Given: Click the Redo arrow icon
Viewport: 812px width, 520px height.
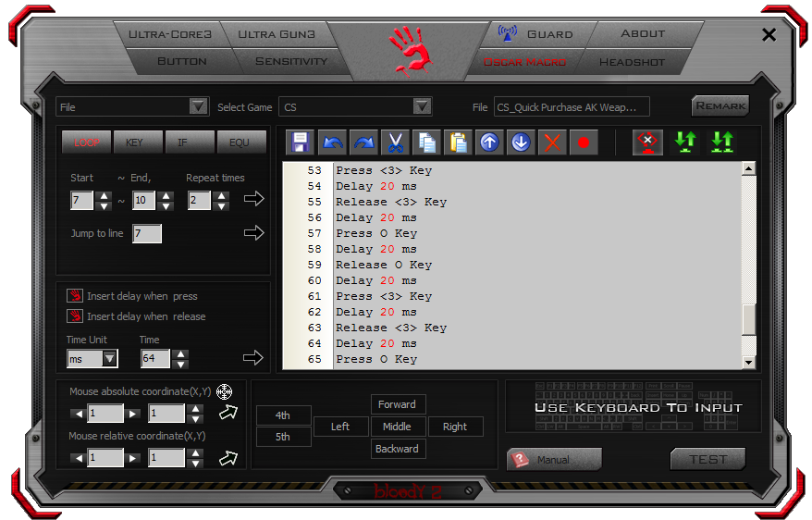Looking at the screenshot, I should [x=364, y=142].
